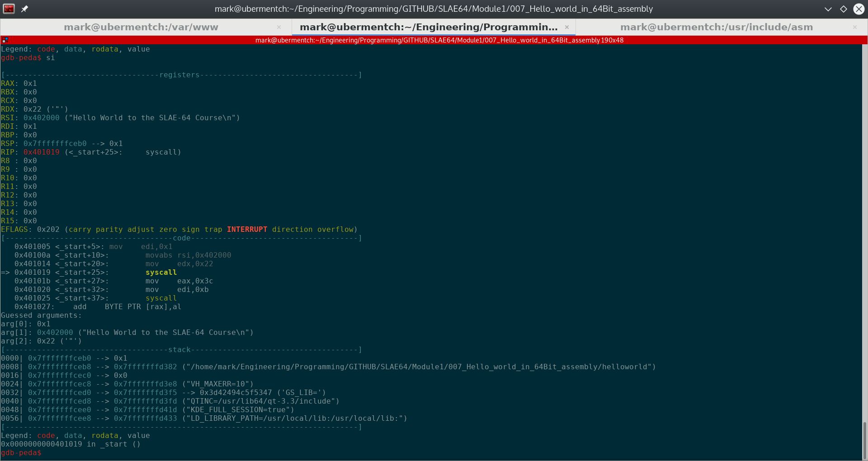Click the 'Guessed arguments:' line
868x461 pixels.
[x=42, y=315]
